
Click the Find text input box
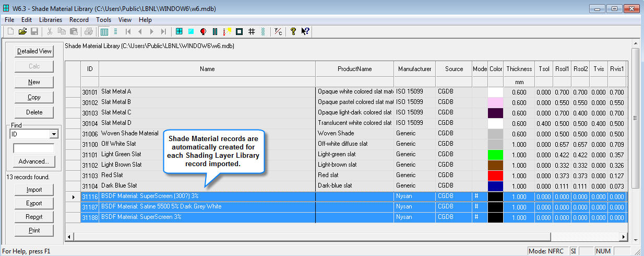click(x=34, y=148)
